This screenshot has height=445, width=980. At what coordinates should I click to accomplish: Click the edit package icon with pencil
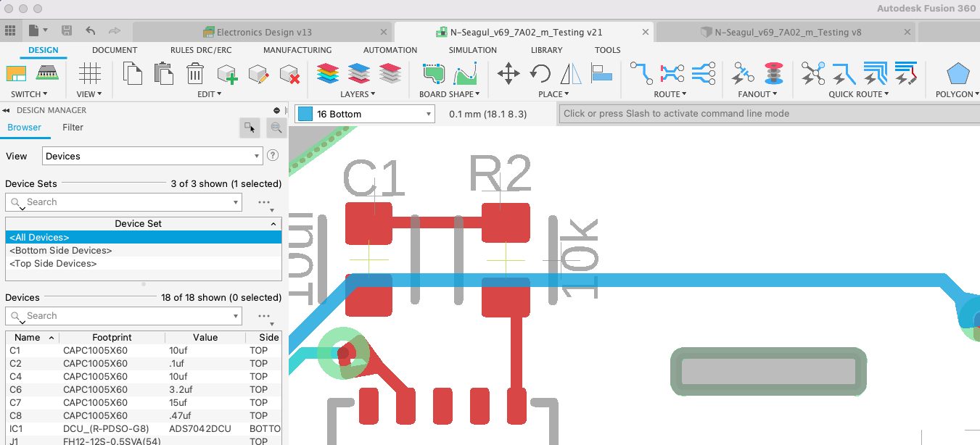click(259, 74)
